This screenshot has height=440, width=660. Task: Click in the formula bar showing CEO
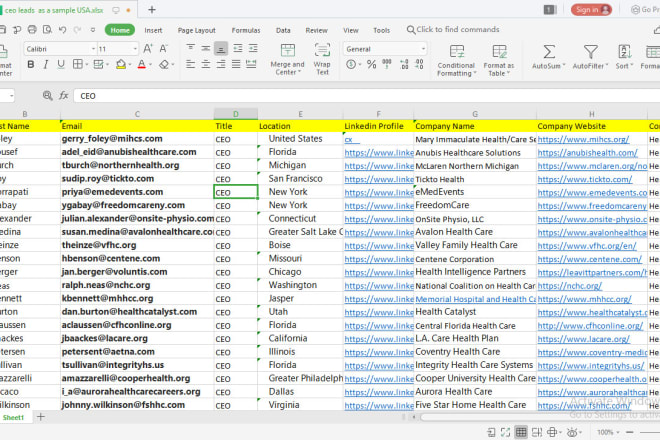pos(366,96)
